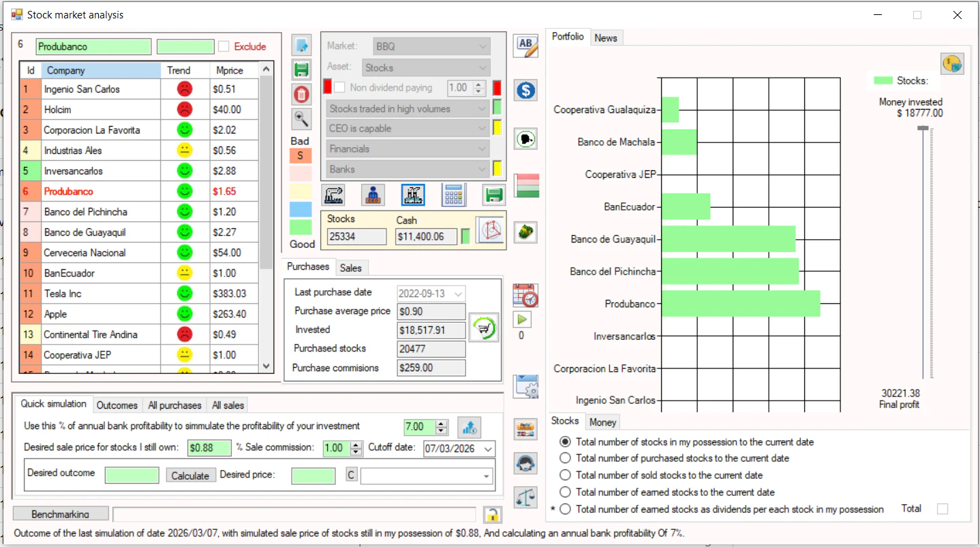Screen dimensions: 980x547
Task: Select stocks in my possession radio option
Action: coord(565,441)
